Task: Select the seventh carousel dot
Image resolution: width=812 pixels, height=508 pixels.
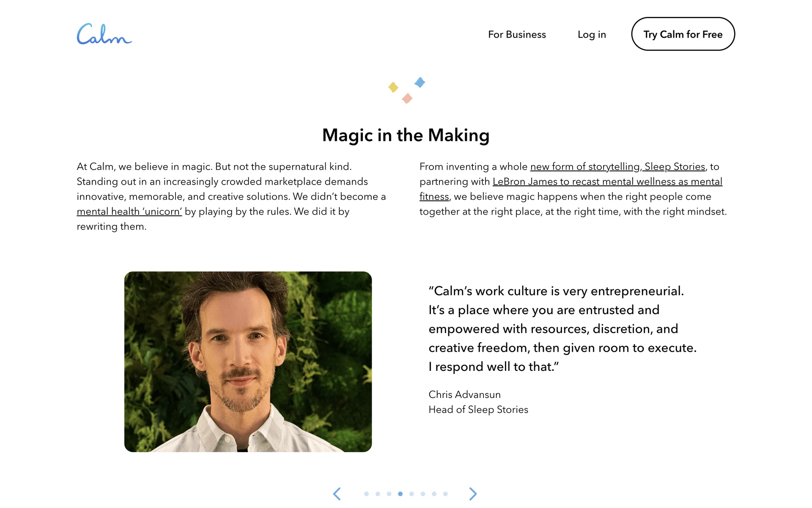Action: click(x=434, y=494)
